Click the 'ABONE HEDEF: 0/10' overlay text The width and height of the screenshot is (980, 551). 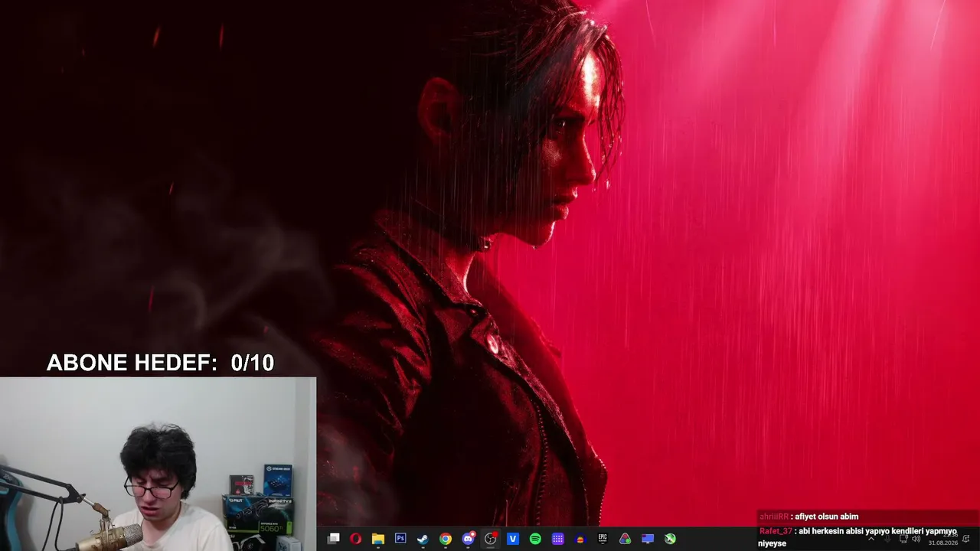click(x=160, y=363)
